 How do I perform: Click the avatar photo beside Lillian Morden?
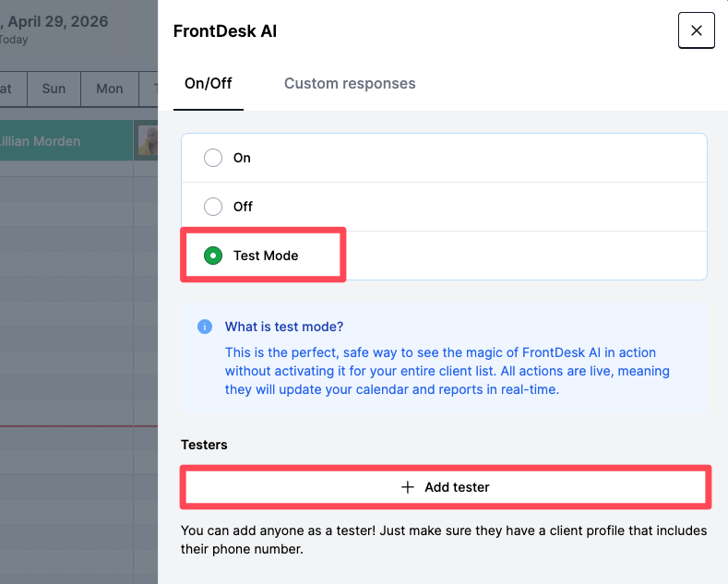146,141
